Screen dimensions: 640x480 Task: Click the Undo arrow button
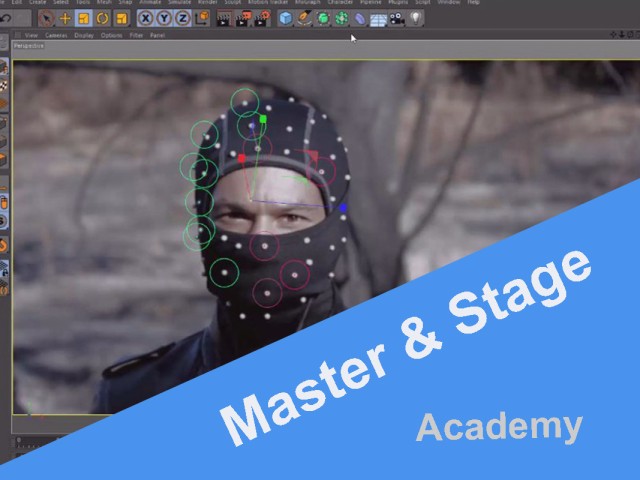tap(5, 18)
